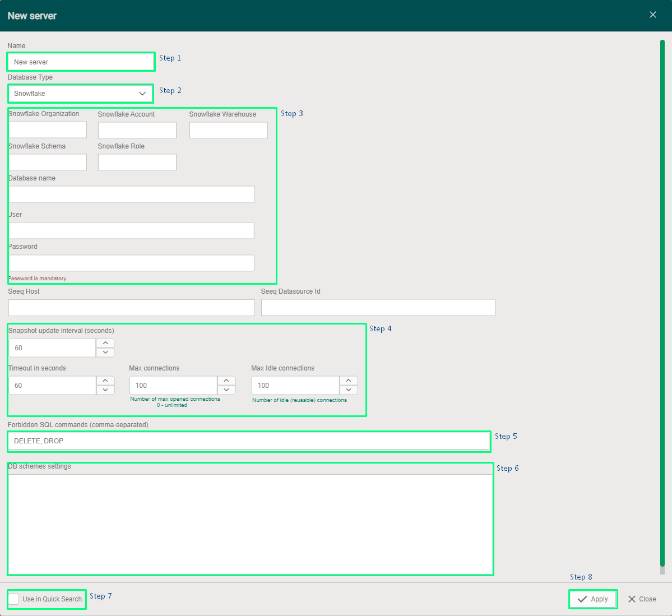Click the Snowflake Warehouse field
The width and height of the screenshot is (672, 616).
point(229,130)
